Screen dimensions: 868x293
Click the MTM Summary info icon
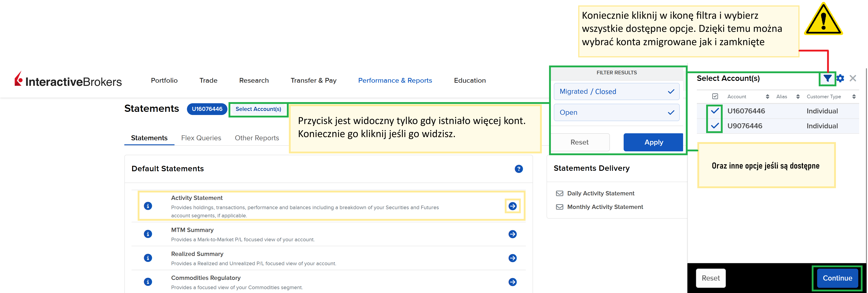click(x=148, y=234)
